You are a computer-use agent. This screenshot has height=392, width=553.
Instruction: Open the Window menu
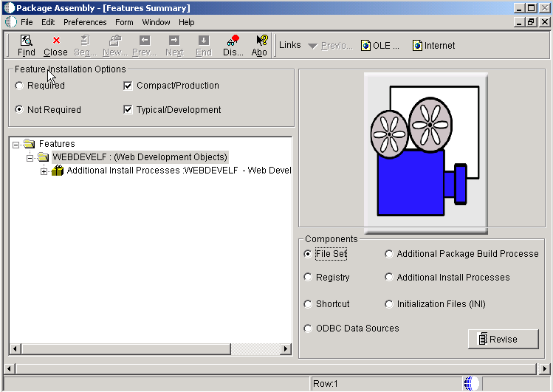(x=156, y=22)
